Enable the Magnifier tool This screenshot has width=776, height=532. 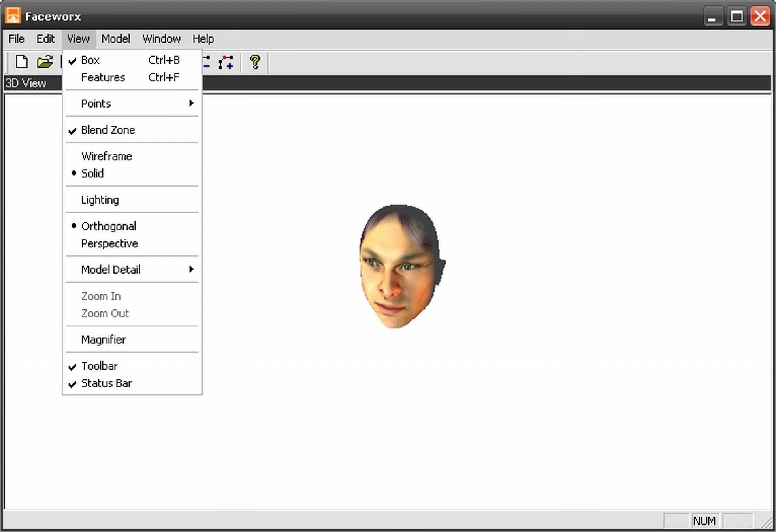tap(103, 339)
